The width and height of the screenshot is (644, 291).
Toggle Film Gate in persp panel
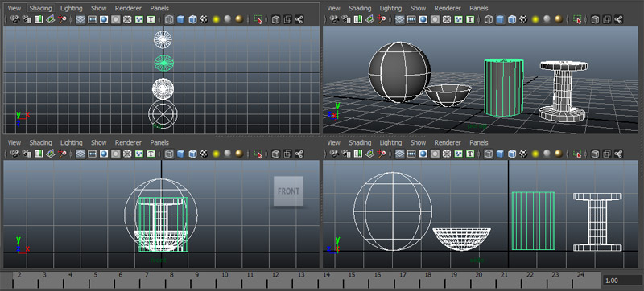pyautogui.click(x=411, y=19)
